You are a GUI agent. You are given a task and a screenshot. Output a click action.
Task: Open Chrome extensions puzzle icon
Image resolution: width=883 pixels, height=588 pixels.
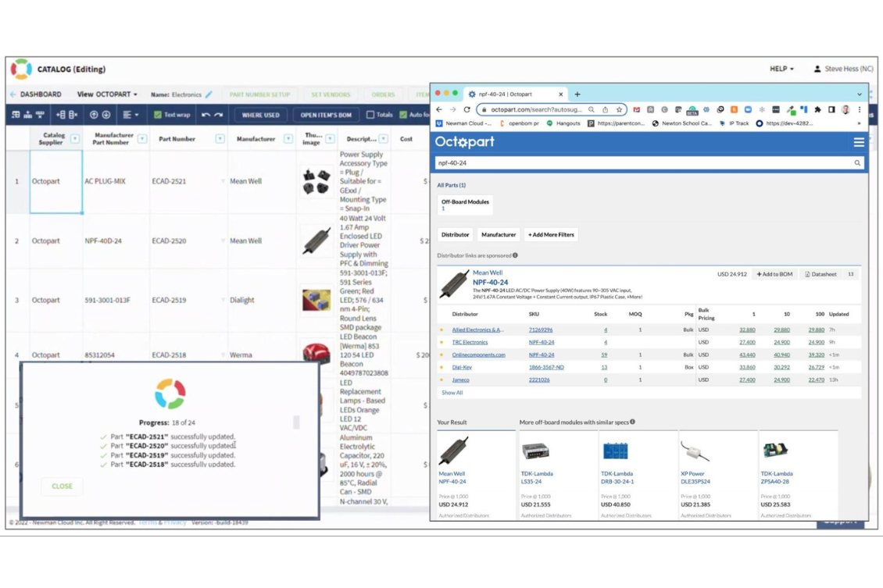pos(817,110)
